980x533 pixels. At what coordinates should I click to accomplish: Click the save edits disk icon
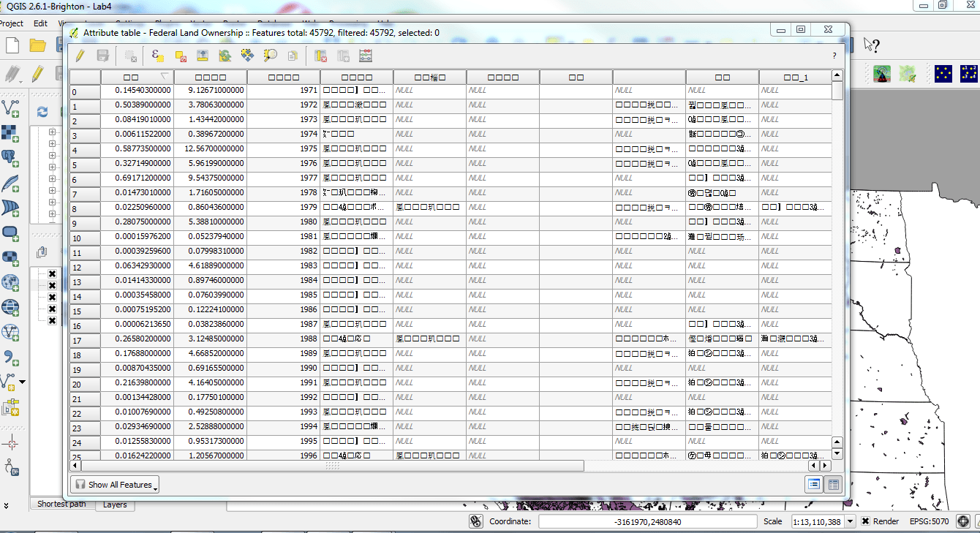click(x=103, y=56)
